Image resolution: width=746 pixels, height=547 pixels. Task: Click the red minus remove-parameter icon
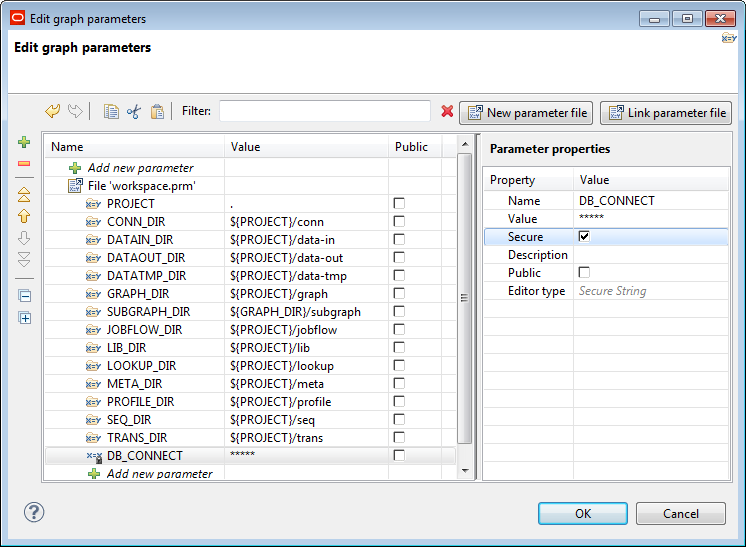pyautogui.click(x=24, y=164)
